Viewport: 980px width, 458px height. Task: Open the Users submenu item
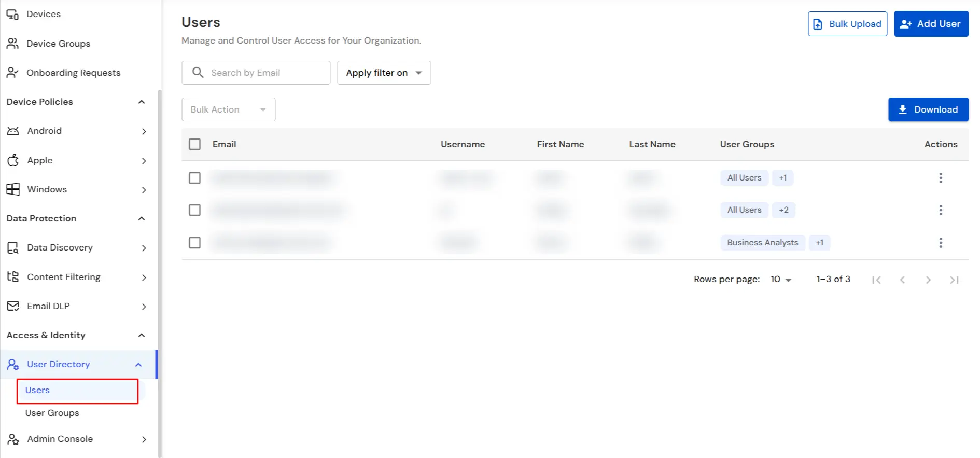pyautogui.click(x=78, y=391)
